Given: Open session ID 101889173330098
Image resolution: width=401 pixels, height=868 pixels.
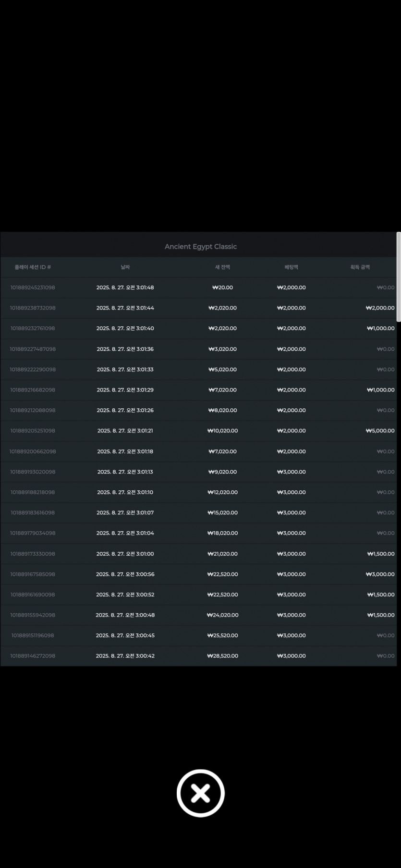Looking at the screenshot, I should pyautogui.click(x=33, y=554).
